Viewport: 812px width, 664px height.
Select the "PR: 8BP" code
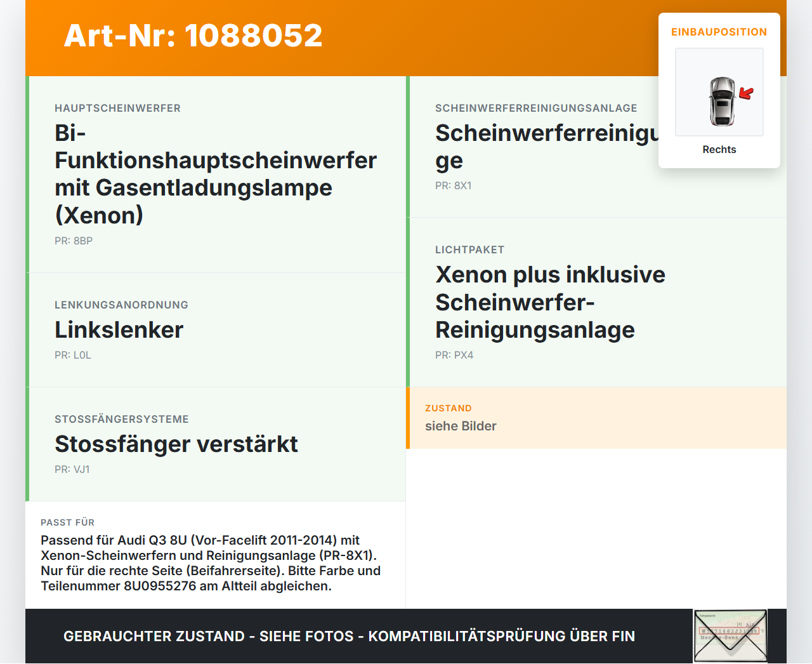pos(74,241)
